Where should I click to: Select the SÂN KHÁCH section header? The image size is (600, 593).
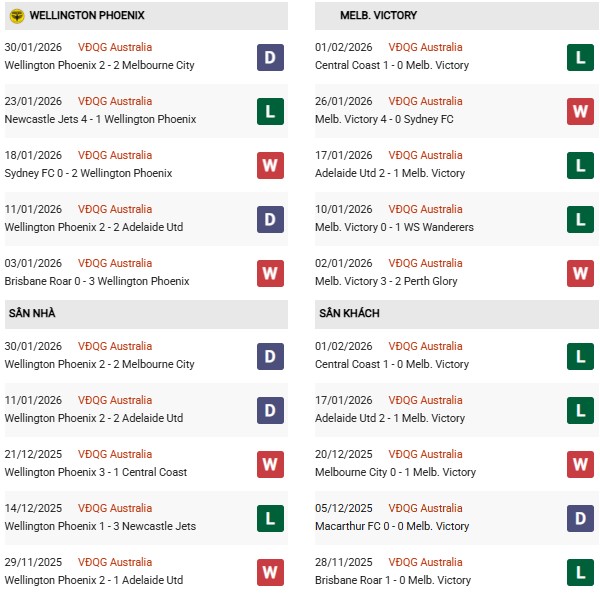[349, 313]
